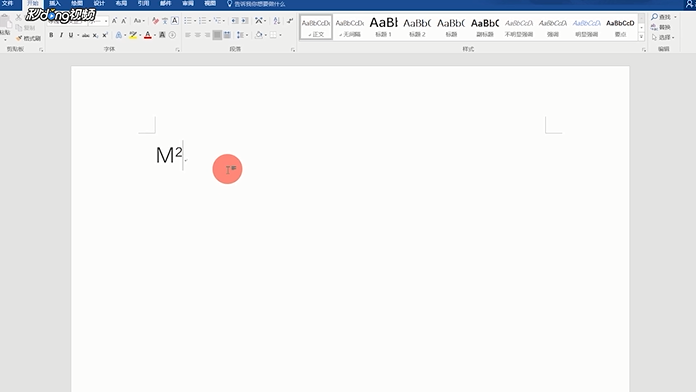Apply the Heading 2 style
696x392 pixels.
[417, 27]
